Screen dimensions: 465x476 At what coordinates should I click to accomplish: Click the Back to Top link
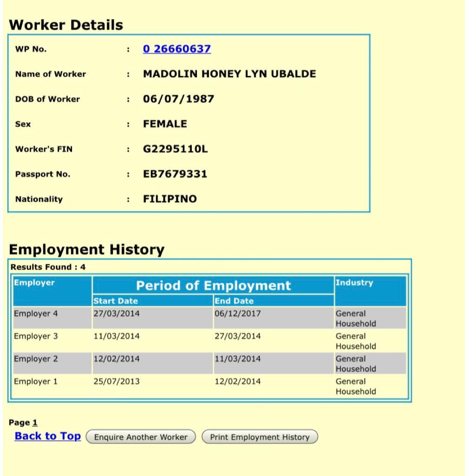(x=47, y=436)
